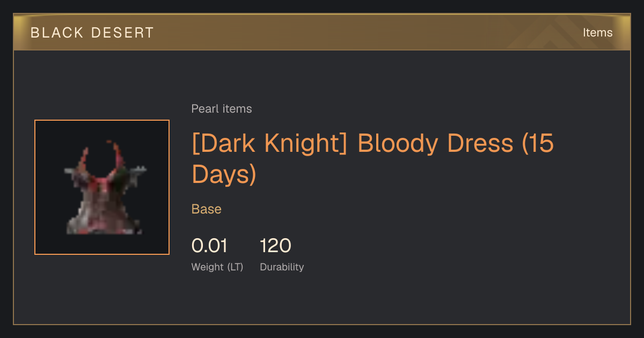The width and height of the screenshot is (644, 338).
Task: Click the Base enhancement label
Action: tap(207, 209)
